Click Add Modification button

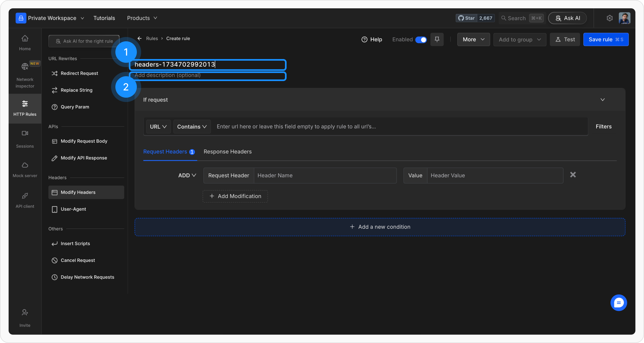click(235, 196)
